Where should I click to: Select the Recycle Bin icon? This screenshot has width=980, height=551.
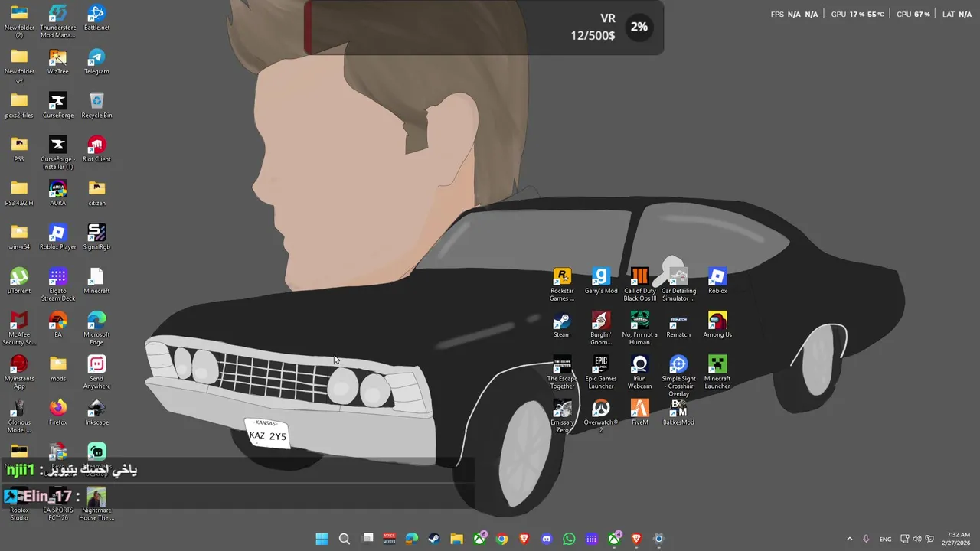coord(96,106)
